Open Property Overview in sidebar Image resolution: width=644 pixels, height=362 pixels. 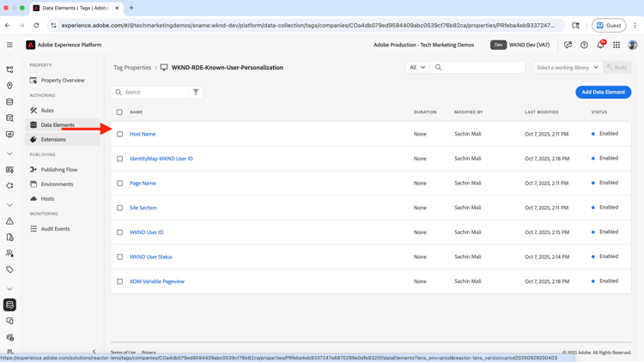tap(63, 81)
